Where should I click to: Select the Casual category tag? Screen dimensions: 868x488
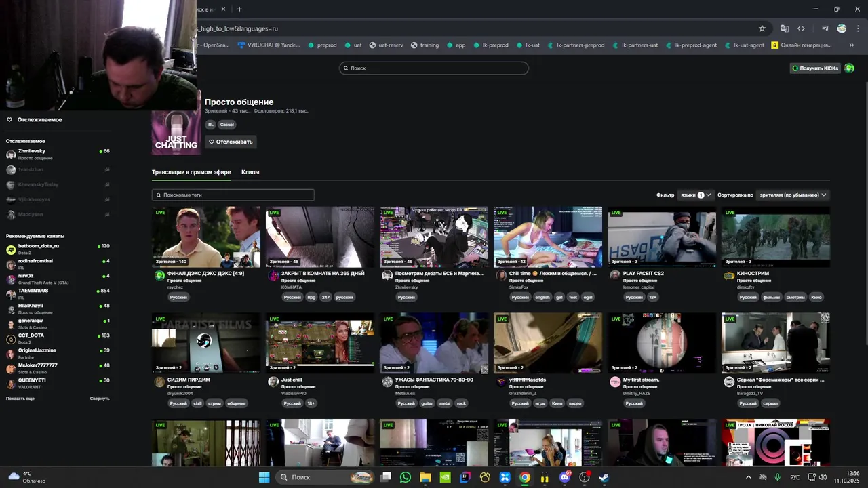(x=226, y=125)
